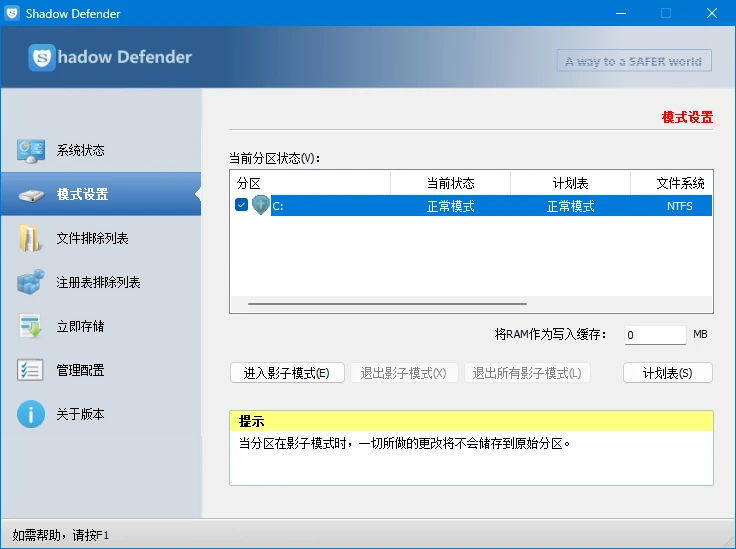Uncheck the C: partition checkbox
Image resolution: width=736 pixels, height=549 pixels.
(241, 205)
